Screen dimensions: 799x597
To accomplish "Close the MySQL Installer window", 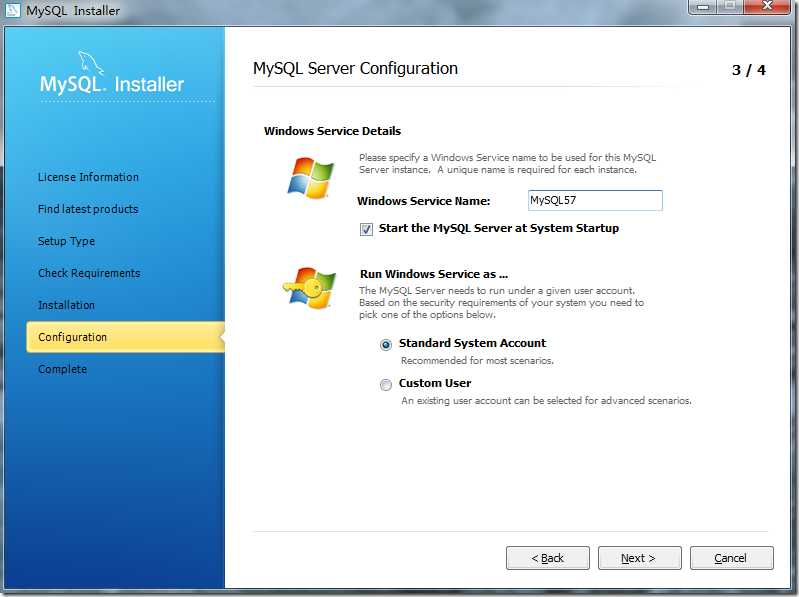I will tap(767, 7).
